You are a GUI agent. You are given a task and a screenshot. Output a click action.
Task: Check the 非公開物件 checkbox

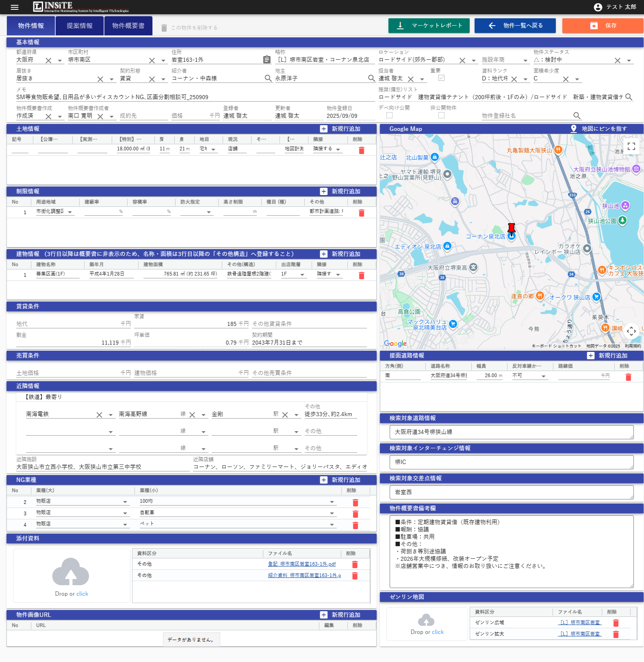click(x=441, y=115)
